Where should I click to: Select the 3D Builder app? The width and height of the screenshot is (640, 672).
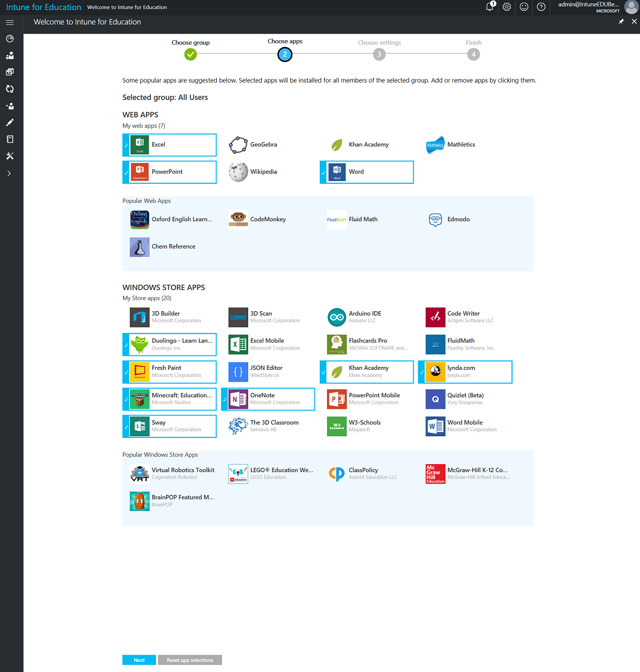coord(169,317)
